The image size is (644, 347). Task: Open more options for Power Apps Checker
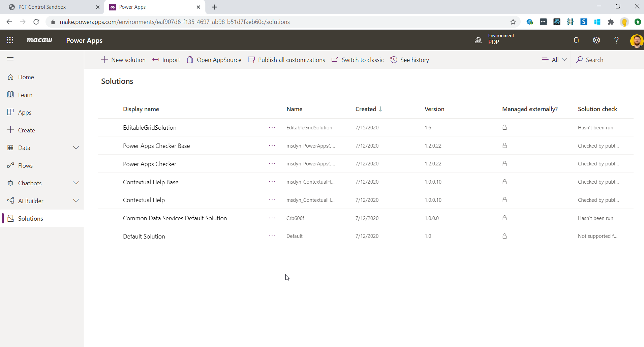272,163
